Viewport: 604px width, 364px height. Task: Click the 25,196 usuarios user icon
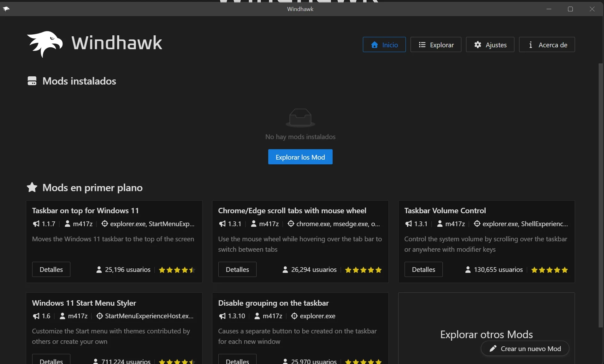click(x=99, y=270)
